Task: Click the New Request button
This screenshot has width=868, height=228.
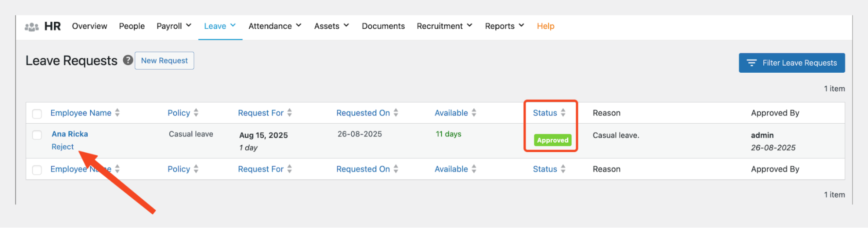Action: click(164, 60)
